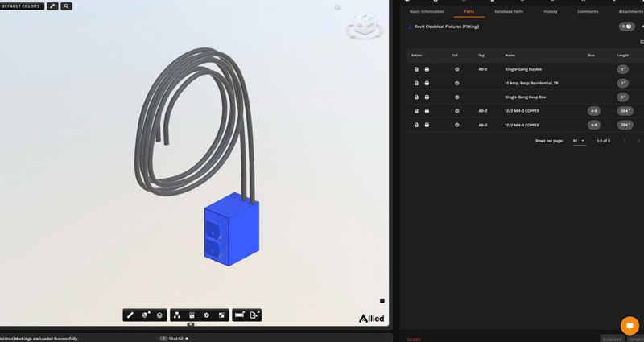Screen dimensions: 644x342
Task: Open the Database Parts tab
Action: pyautogui.click(x=509, y=12)
